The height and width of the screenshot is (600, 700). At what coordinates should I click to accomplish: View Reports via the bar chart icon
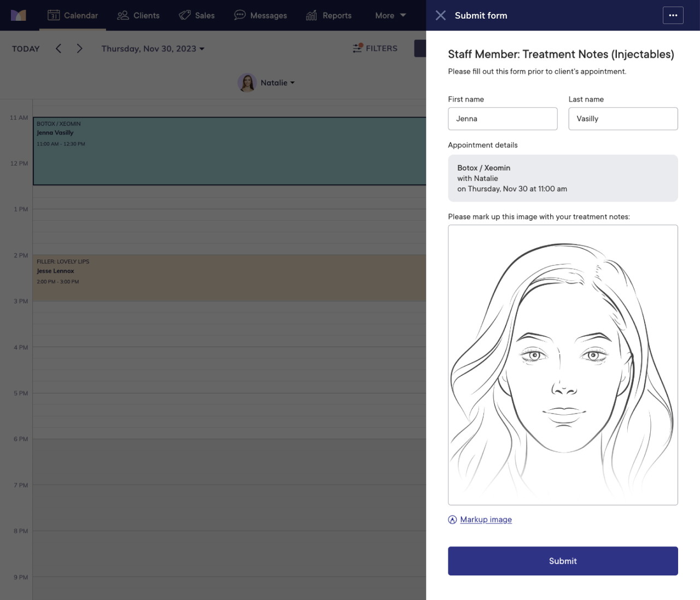pos(312,15)
